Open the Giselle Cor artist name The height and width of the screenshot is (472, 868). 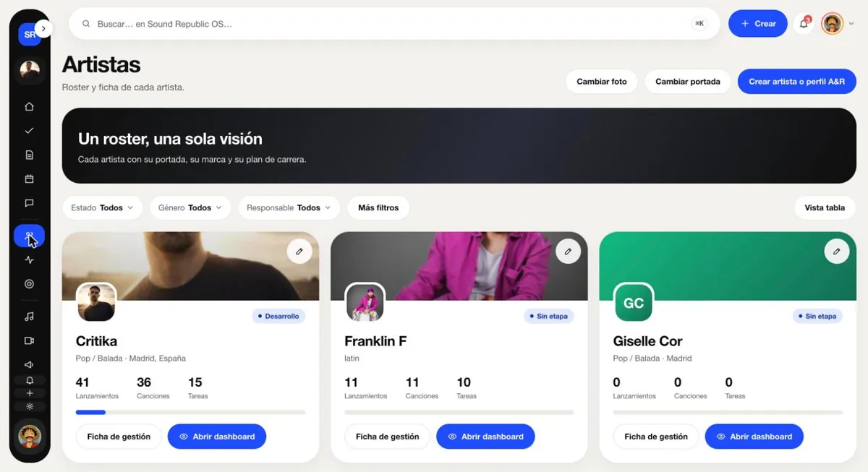point(647,341)
